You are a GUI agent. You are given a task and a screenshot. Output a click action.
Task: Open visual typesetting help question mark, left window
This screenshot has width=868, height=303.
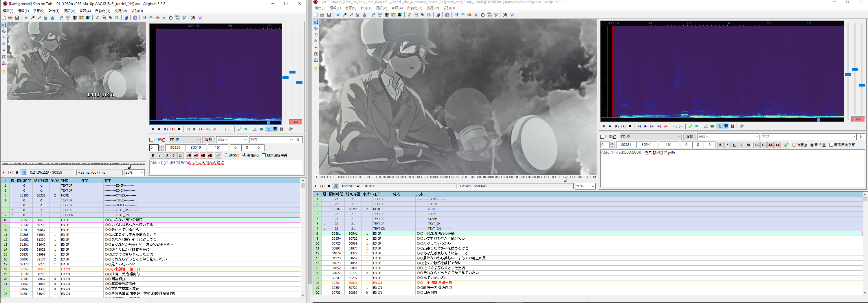[x=4, y=71]
